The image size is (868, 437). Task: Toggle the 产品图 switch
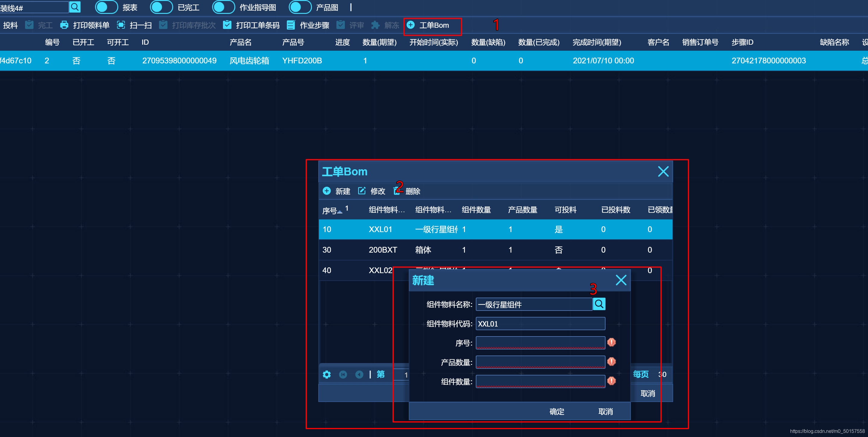click(300, 7)
